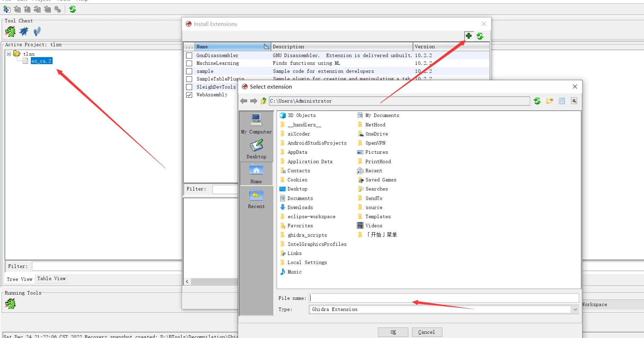The height and width of the screenshot is (338, 644).
Task: Open the source folder
Action: (370, 207)
